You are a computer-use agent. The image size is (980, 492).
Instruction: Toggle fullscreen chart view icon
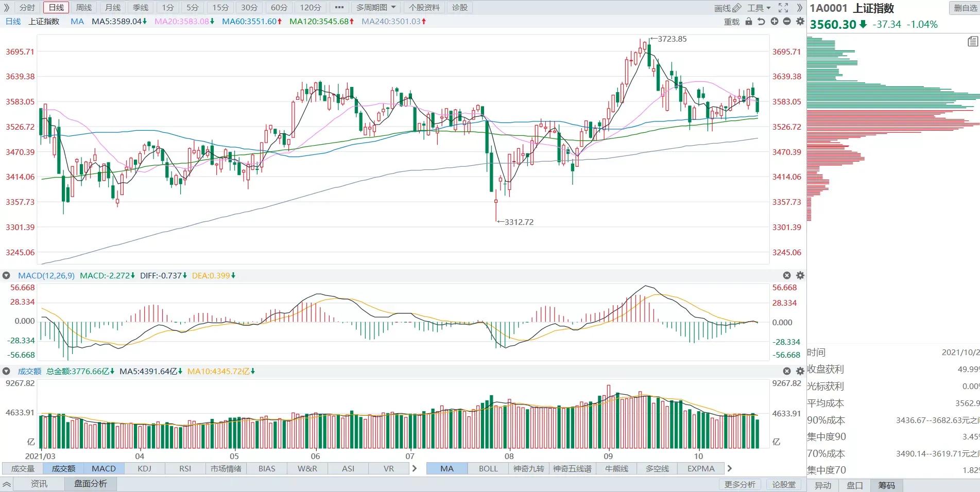tap(783, 8)
